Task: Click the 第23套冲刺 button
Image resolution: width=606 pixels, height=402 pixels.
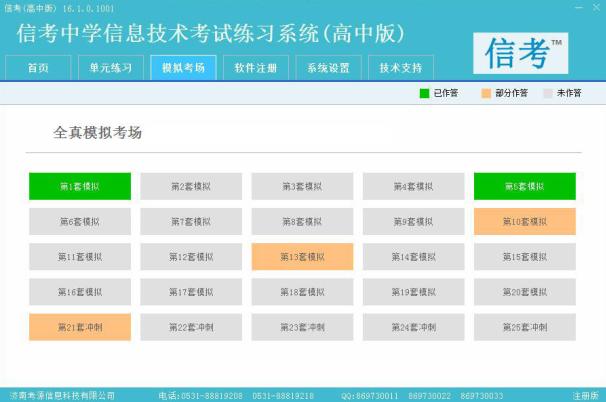Action: [302, 327]
